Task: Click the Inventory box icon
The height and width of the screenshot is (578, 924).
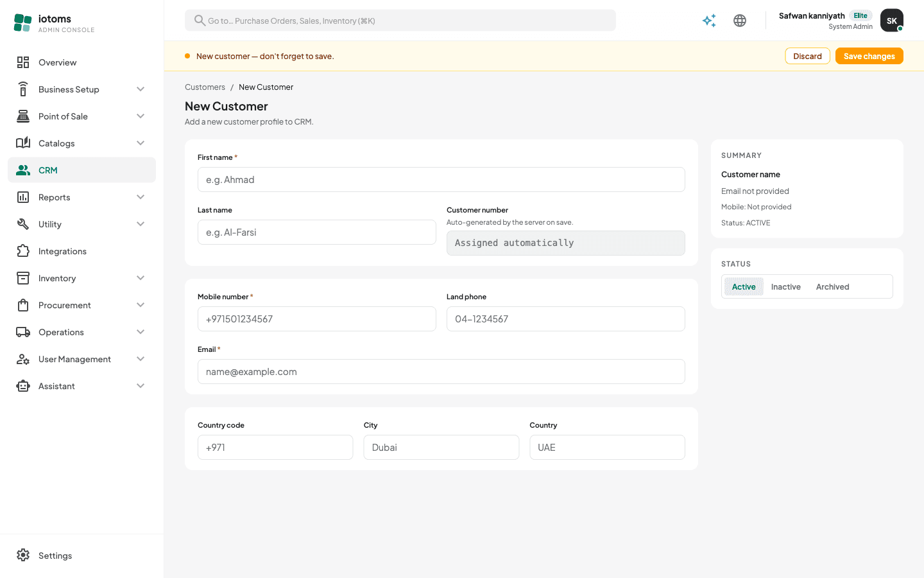Action: [23, 278]
